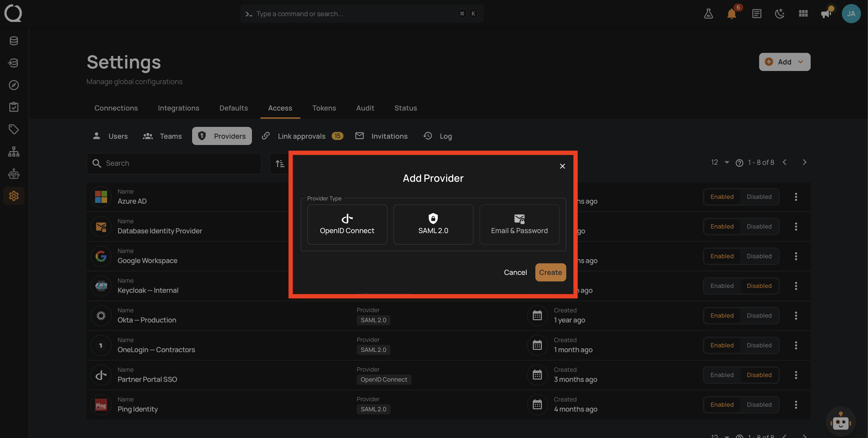Open the compass explore icon in the sidebar

[14, 85]
